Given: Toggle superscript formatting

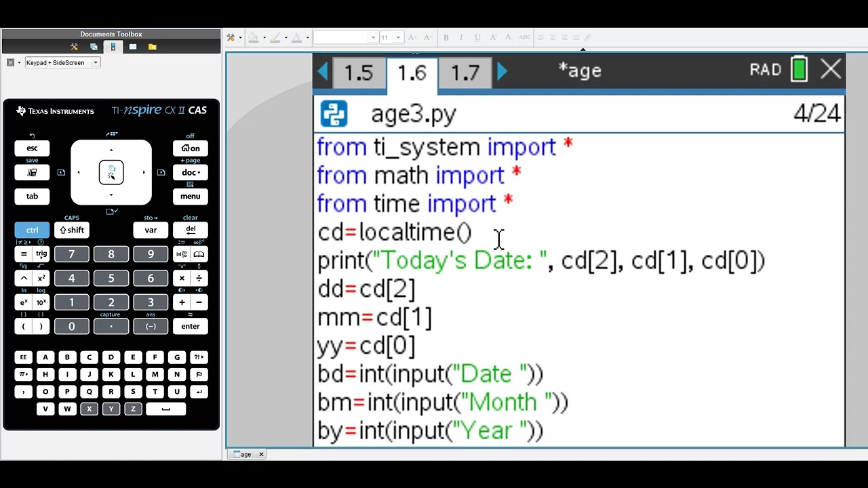Looking at the screenshot, I should click(492, 38).
